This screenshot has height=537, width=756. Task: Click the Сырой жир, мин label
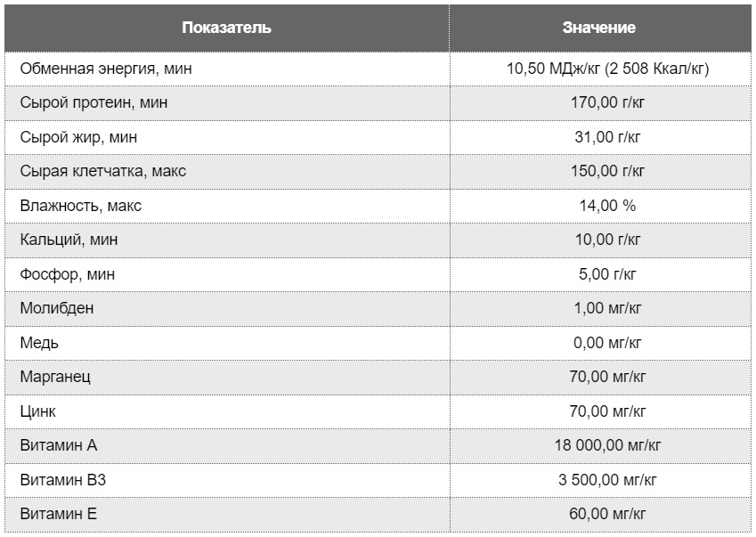78,137
